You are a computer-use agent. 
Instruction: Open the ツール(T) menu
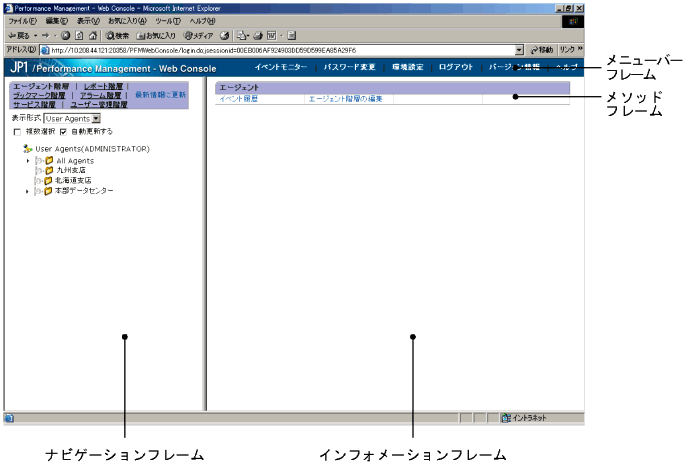pos(168,21)
